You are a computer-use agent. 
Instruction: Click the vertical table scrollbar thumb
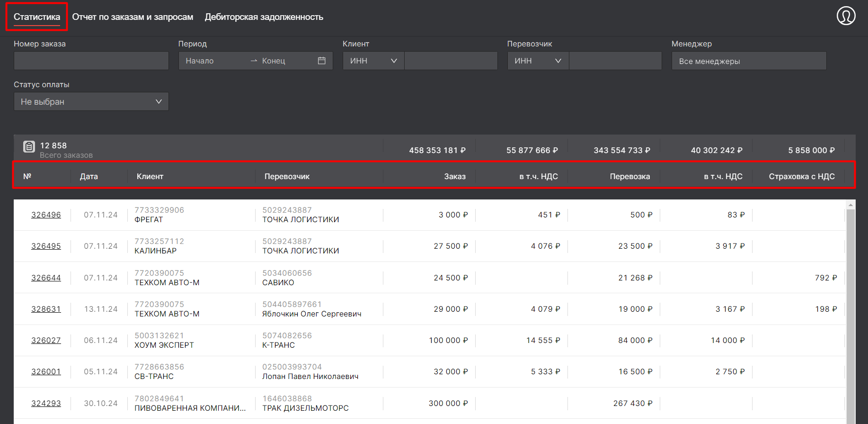[850, 316]
